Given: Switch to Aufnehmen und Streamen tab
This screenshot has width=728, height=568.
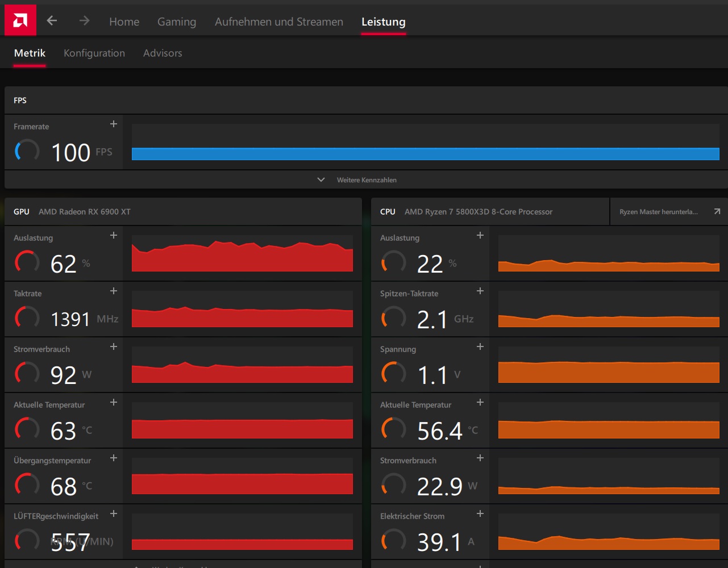Looking at the screenshot, I should coord(279,22).
